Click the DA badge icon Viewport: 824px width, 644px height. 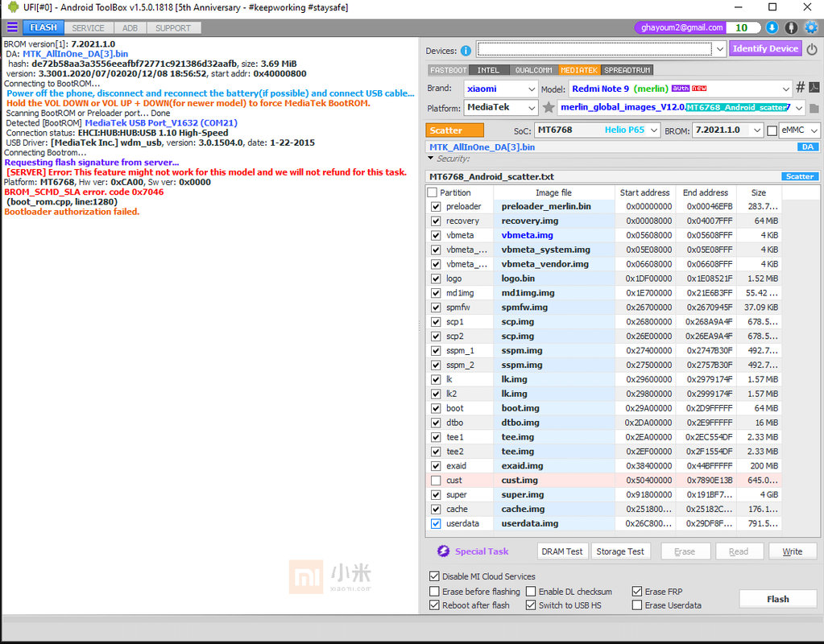807,147
